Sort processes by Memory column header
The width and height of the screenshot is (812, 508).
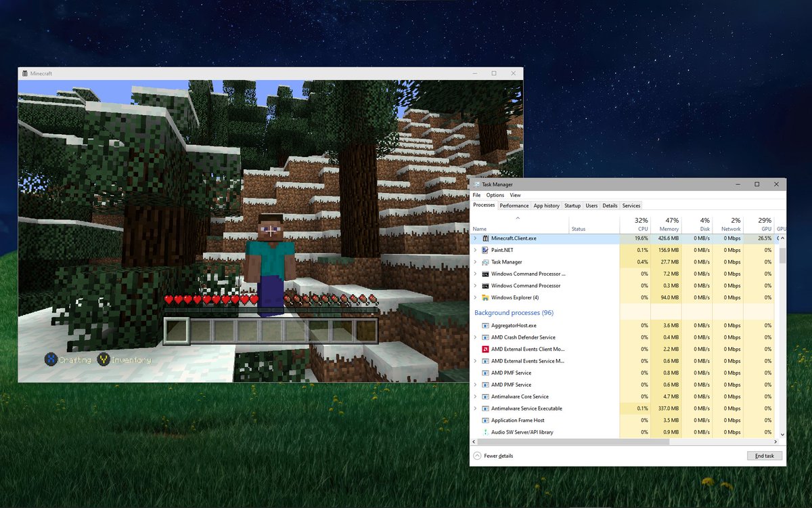coord(666,224)
